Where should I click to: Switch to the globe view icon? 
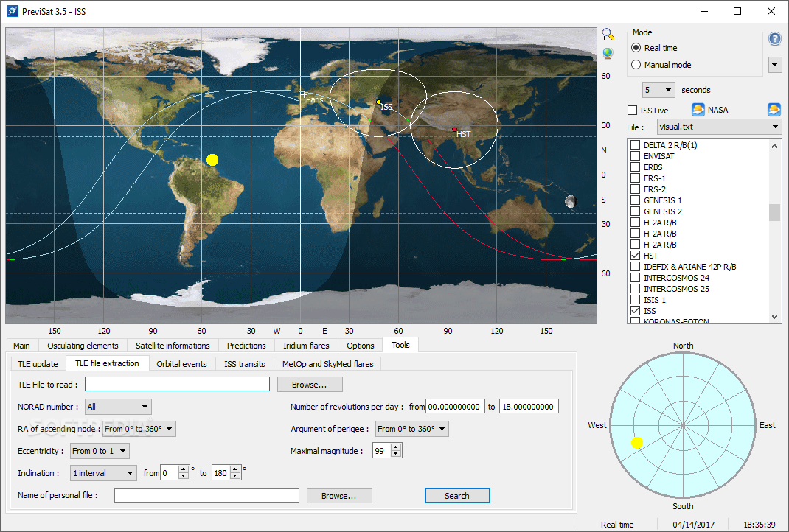coord(608,53)
